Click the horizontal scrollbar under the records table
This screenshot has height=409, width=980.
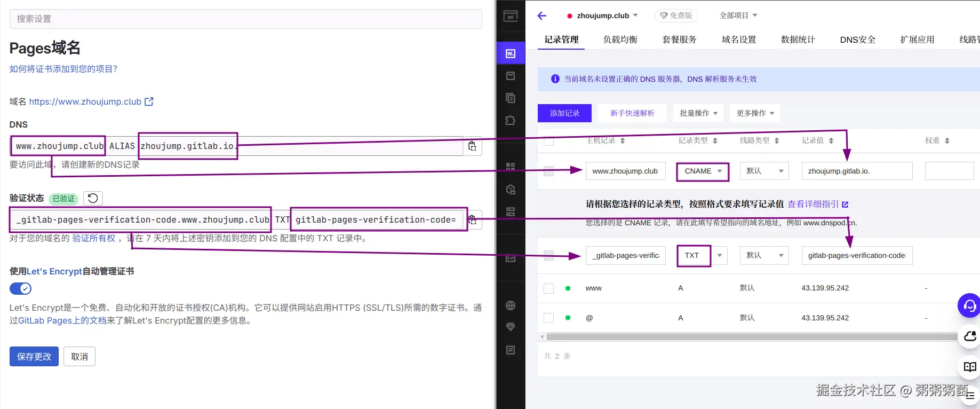pos(752,337)
